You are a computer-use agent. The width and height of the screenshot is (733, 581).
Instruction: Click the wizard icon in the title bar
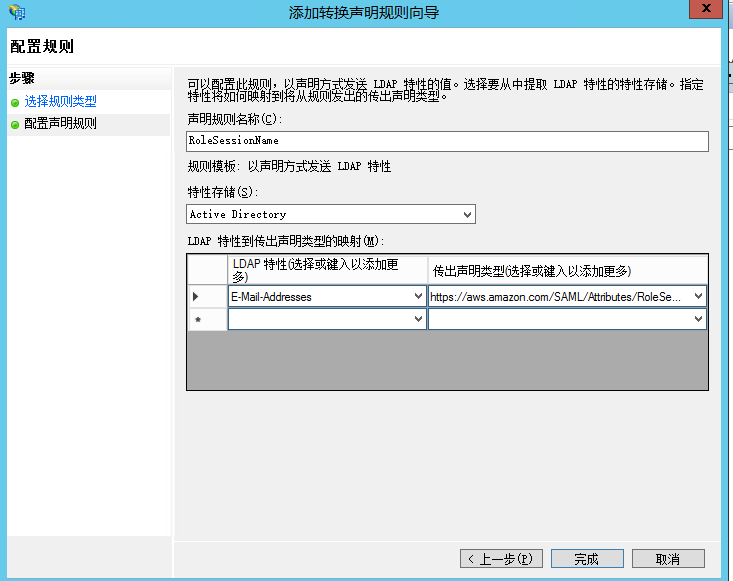[16, 12]
